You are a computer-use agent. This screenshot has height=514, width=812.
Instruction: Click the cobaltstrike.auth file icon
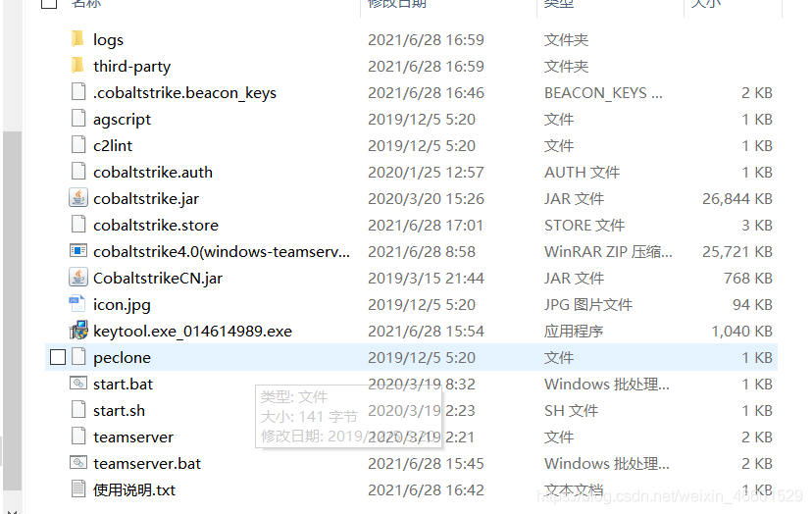click(78, 171)
